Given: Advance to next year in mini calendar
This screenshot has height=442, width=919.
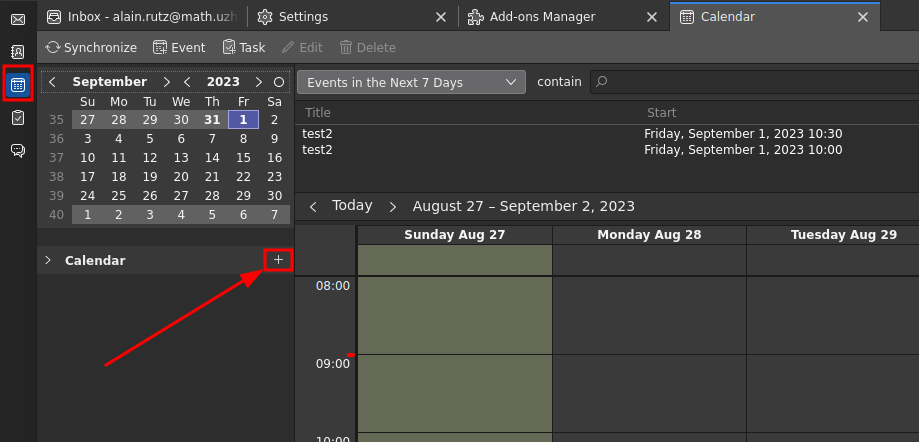Looking at the screenshot, I should (259, 82).
